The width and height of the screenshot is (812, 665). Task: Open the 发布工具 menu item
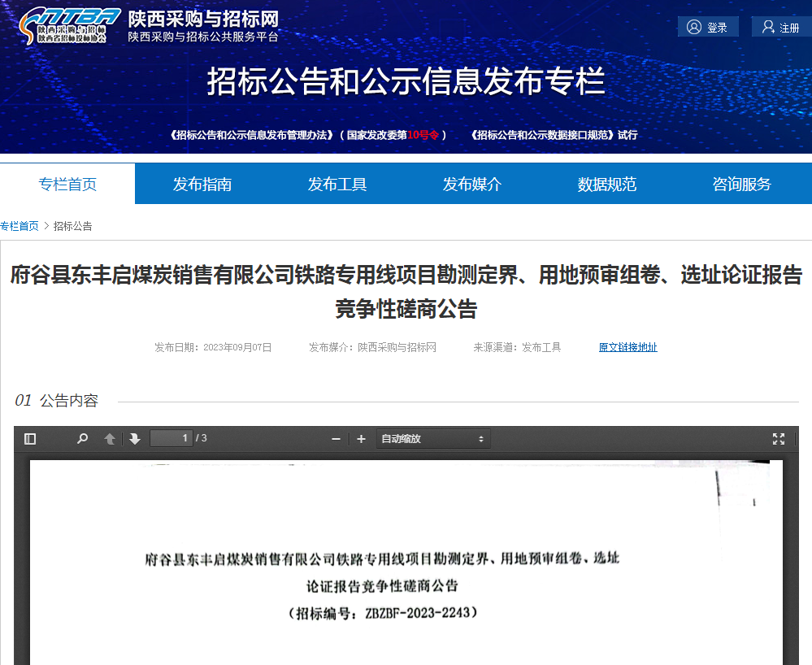point(337,184)
